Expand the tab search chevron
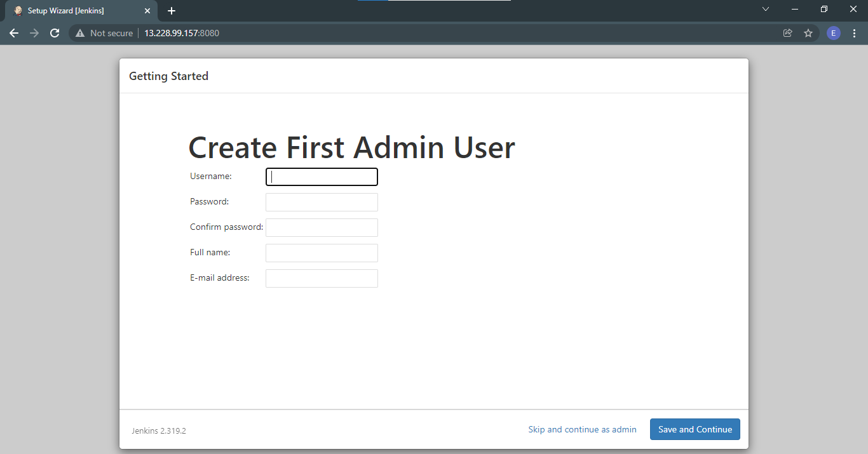The width and height of the screenshot is (868, 454). tap(766, 9)
